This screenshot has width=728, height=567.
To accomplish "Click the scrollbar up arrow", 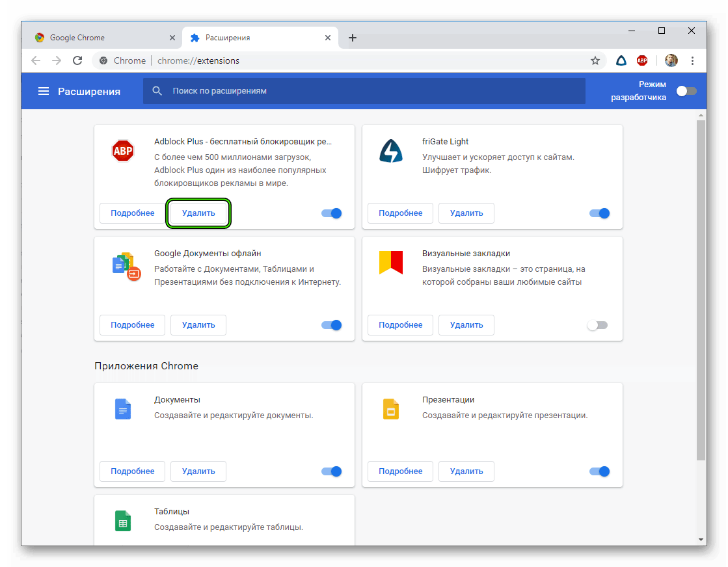I will tap(701, 114).
